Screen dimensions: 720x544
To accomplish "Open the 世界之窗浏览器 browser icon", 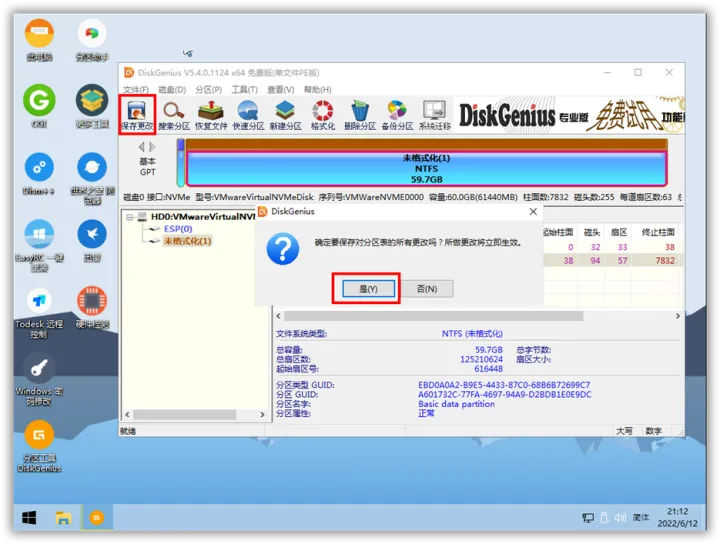I will [x=92, y=178].
